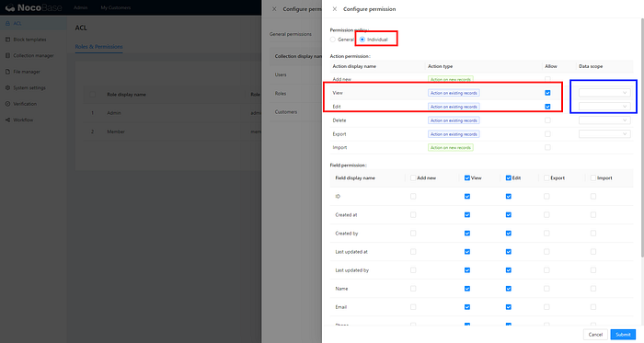Viewport: 644px width, 343px height.
Task: Toggle the Export field column header checkbox
Action: tap(546, 178)
